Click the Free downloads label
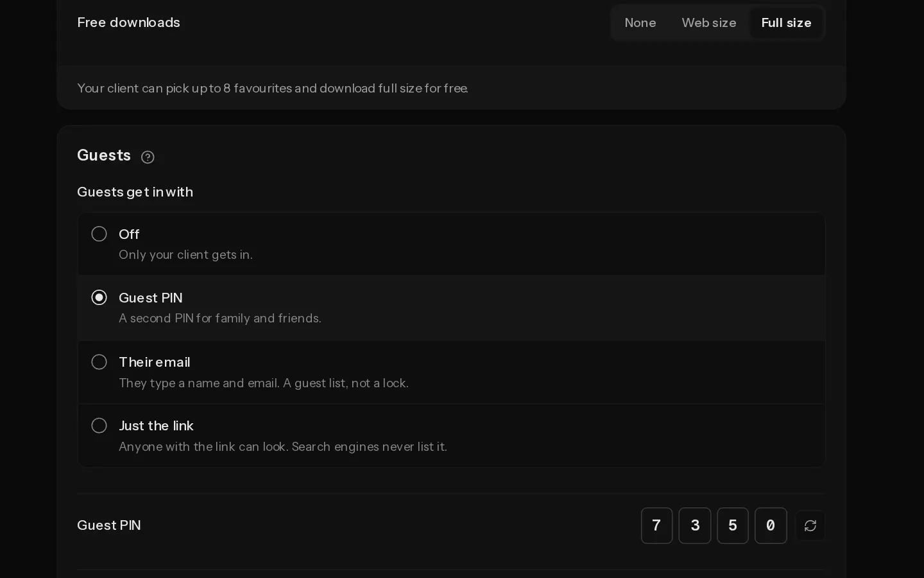 128,22
